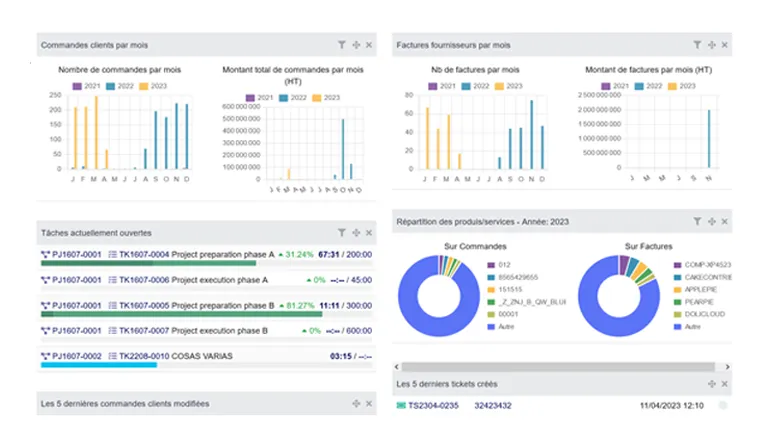Click move handle on Commandes clients par mois widget
The height and width of the screenshot is (440, 770).
355,45
